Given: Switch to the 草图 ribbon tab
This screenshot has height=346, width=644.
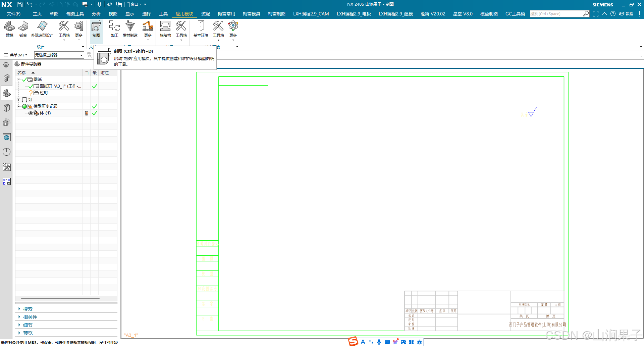Looking at the screenshot, I should 54,14.
